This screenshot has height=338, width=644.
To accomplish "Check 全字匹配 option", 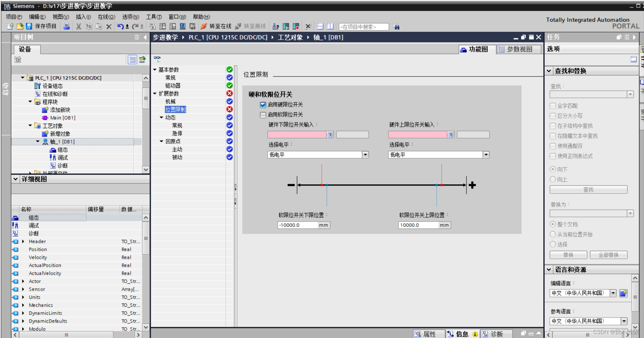I will click(x=553, y=106).
